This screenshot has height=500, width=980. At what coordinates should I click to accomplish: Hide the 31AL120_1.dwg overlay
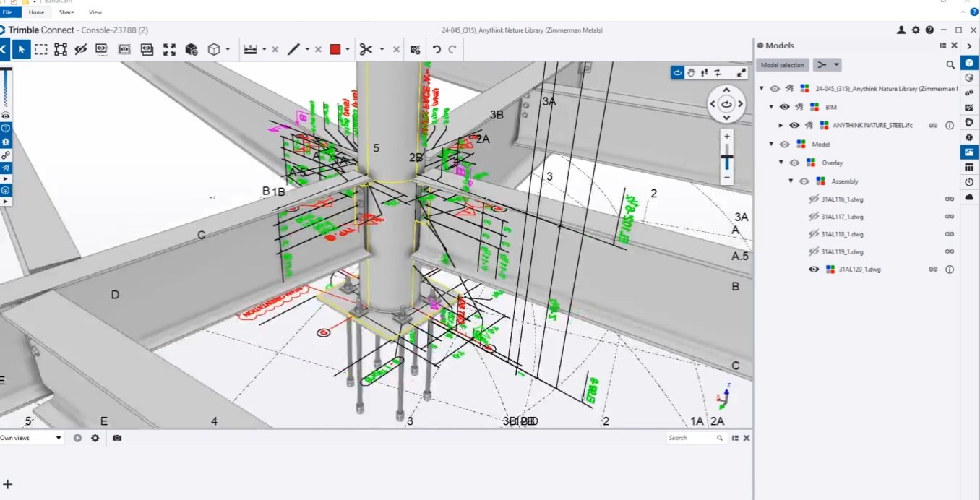click(x=814, y=270)
